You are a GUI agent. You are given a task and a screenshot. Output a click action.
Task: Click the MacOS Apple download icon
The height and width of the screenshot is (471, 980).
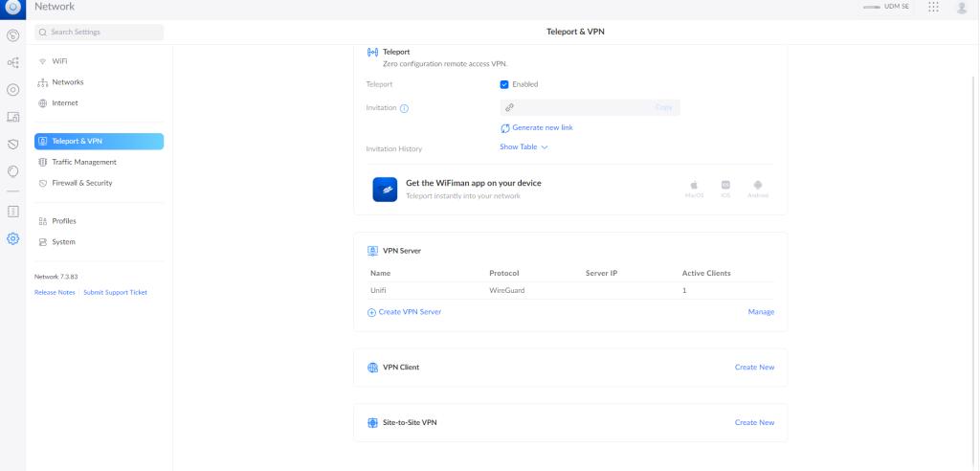[x=694, y=186]
